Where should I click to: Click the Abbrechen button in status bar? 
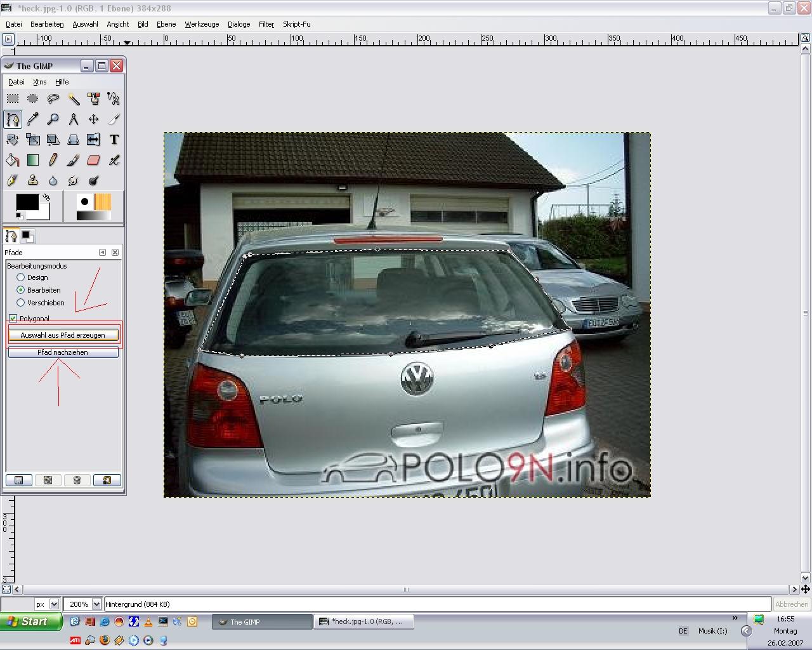click(792, 604)
